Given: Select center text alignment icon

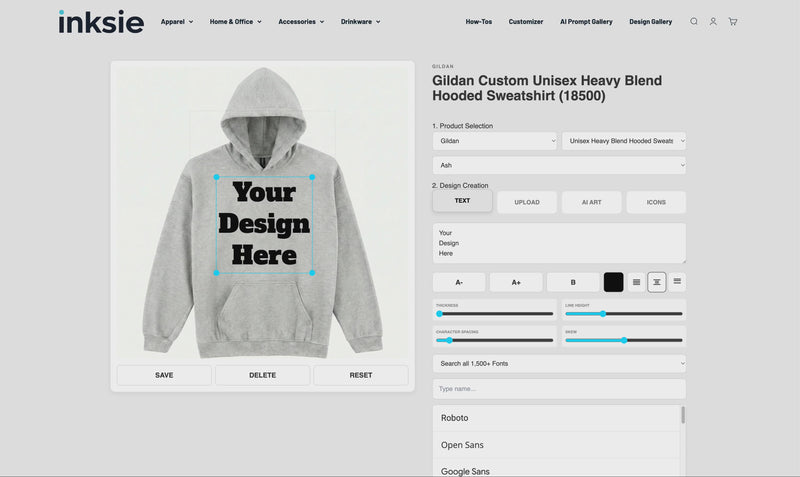Looking at the screenshot, I should point(657,282).
